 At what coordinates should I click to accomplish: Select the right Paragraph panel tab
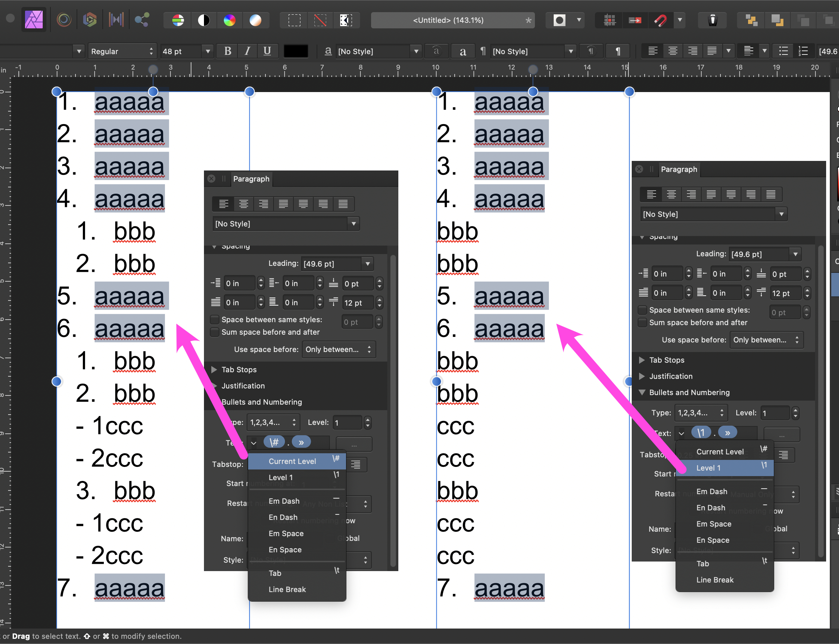[x=679, y=169]
